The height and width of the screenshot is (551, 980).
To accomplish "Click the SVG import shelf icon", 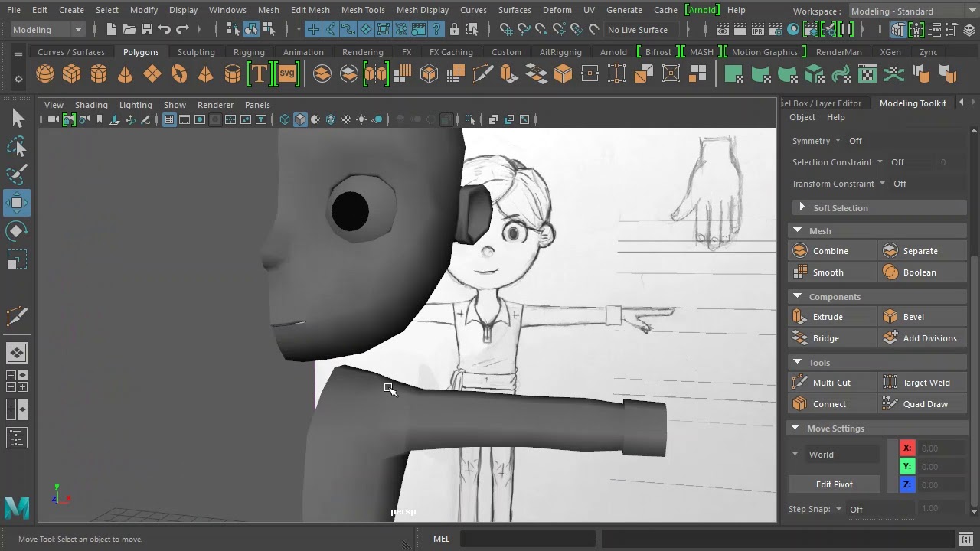I will coord(287,74).
